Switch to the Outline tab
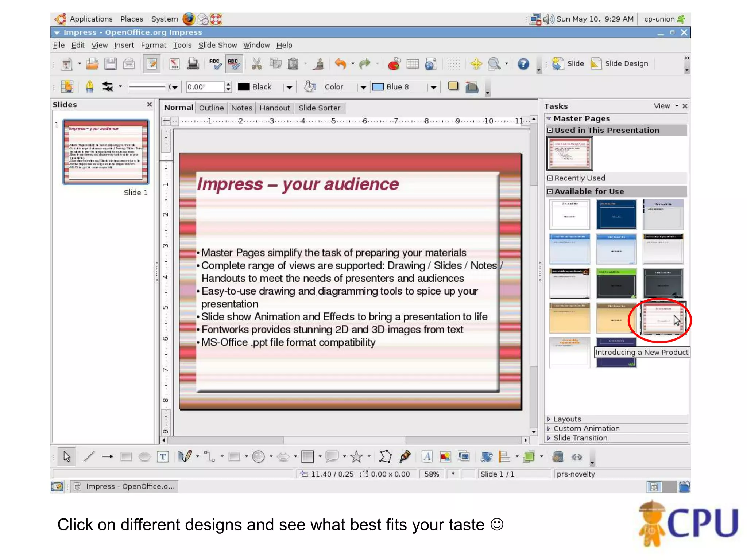The image size is (747, 560). click(211, 108)
